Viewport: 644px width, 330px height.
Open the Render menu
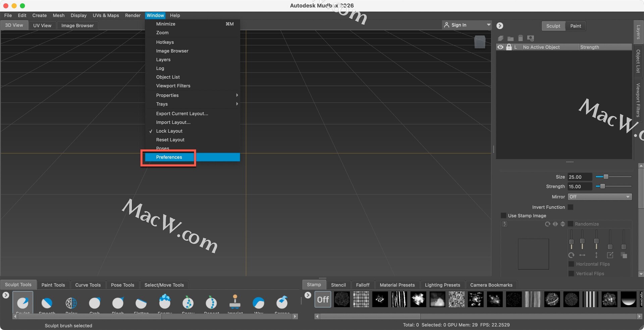[x=132, y=15]
